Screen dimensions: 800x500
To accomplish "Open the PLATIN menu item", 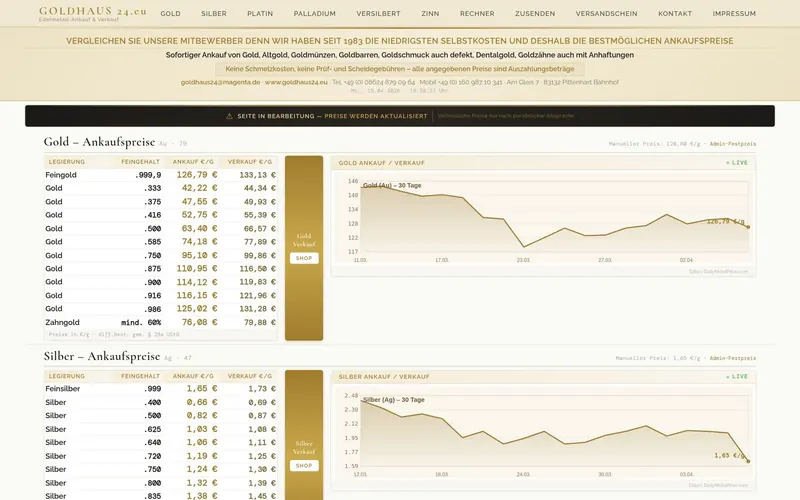I will 260,14.
